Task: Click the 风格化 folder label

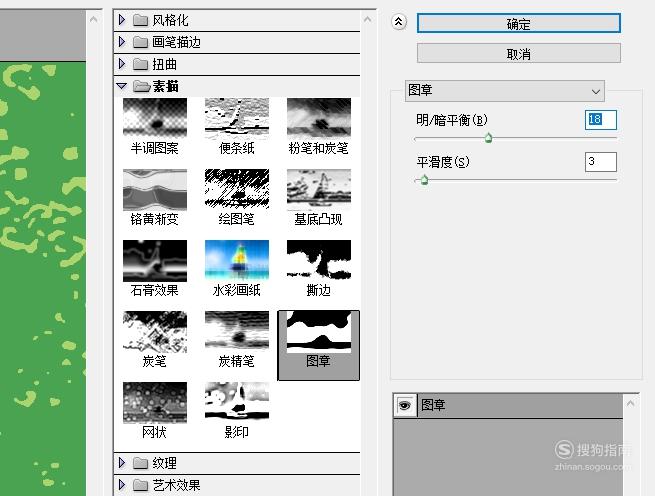Action: point(170,20)
